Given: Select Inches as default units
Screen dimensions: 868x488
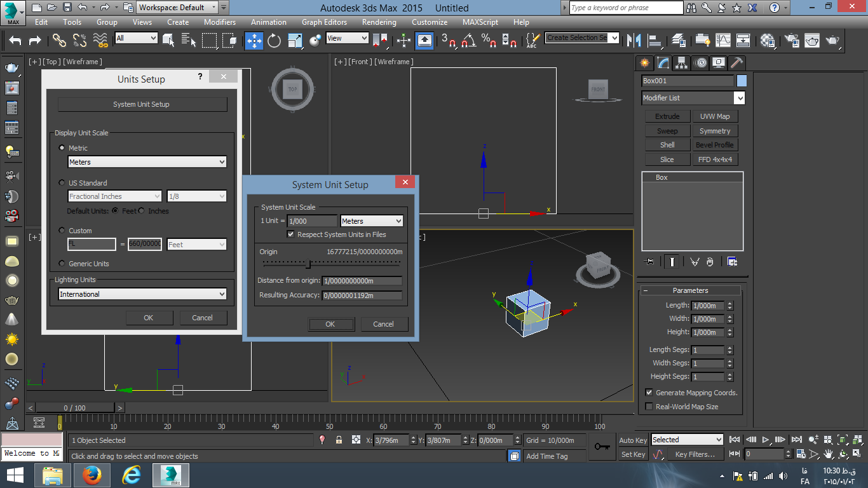Looking at the screenshot, I should tap(142, 211).
